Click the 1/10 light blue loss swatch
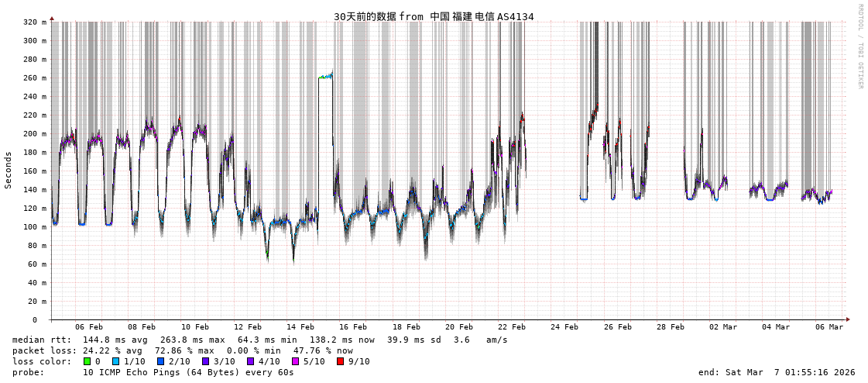This screenshot has width=868, height=383. pos(115,361)
